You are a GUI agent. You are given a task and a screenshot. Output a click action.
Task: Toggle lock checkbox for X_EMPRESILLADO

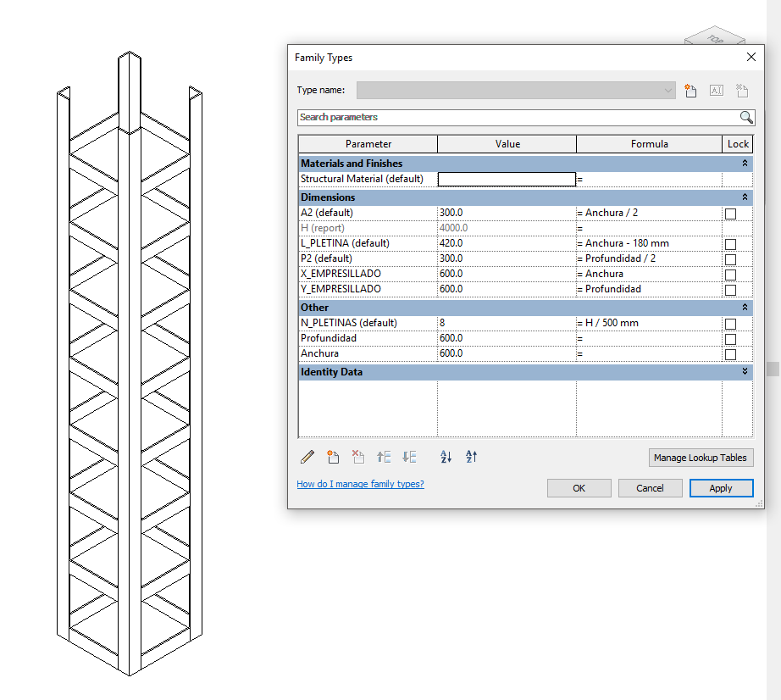730,275
